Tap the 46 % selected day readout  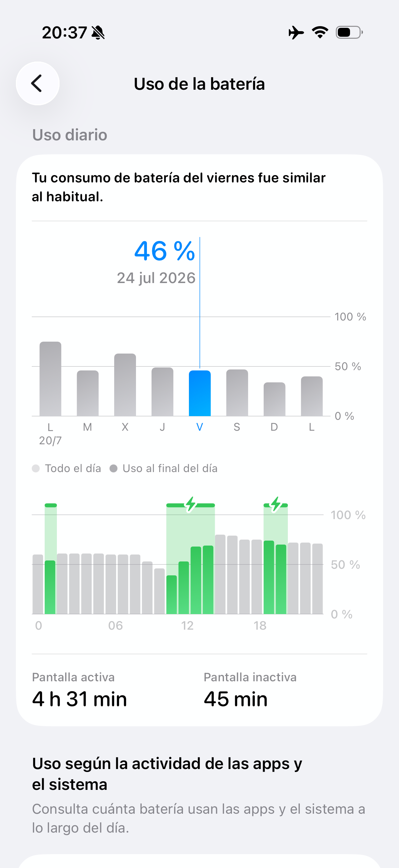coord(165,251)
